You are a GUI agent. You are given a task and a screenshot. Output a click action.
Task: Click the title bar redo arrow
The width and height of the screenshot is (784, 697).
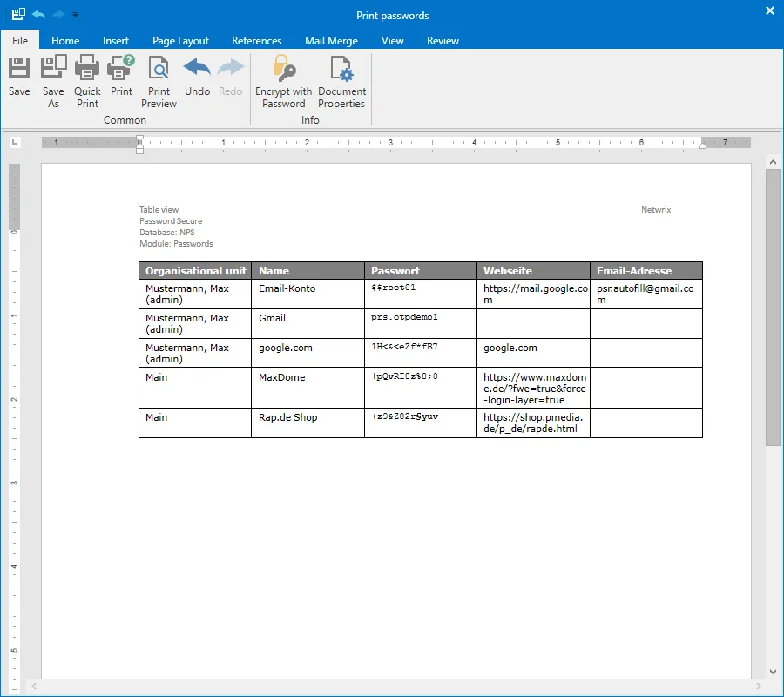pyautogui.click(x=58, y=15)
